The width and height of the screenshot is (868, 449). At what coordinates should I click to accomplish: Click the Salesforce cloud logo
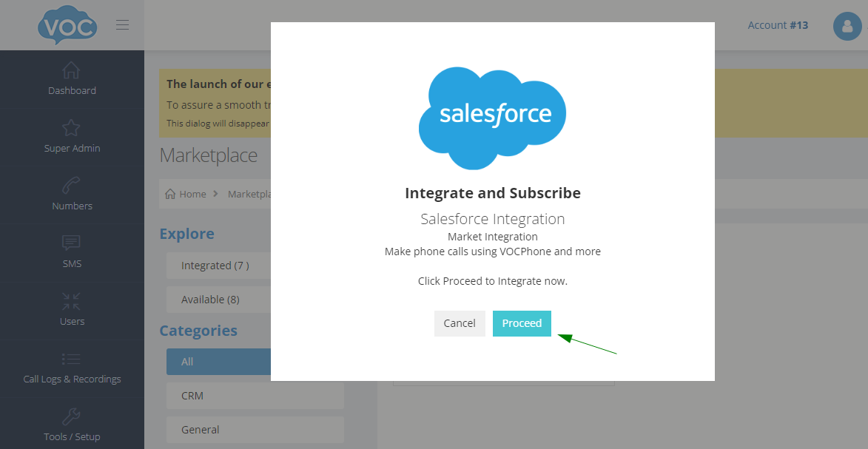pos(493,116)
